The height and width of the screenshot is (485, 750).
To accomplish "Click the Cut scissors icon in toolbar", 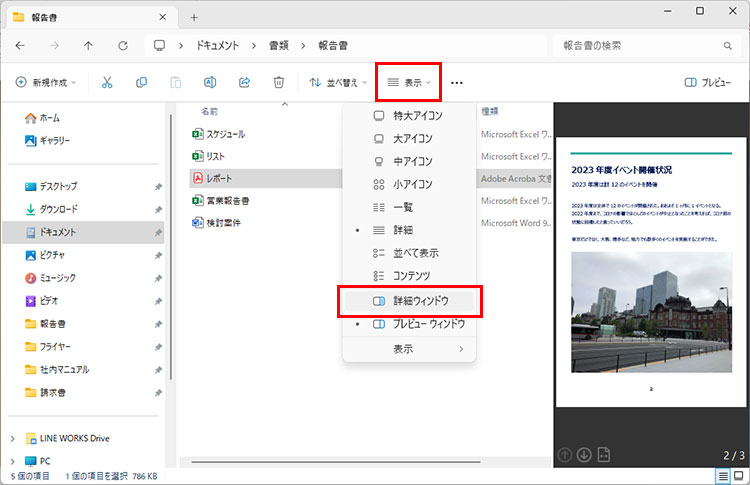I will tap(107, 83).
